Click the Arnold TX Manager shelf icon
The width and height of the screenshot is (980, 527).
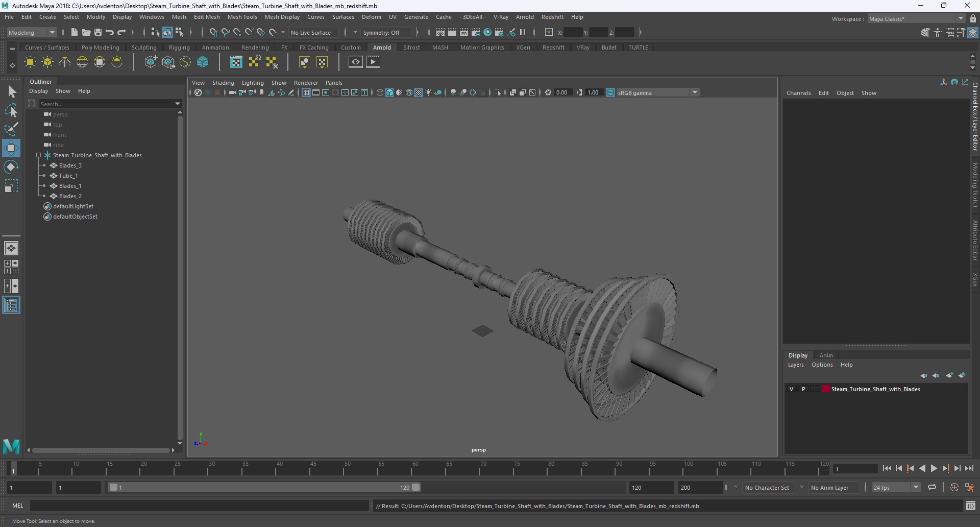(236, 62)
